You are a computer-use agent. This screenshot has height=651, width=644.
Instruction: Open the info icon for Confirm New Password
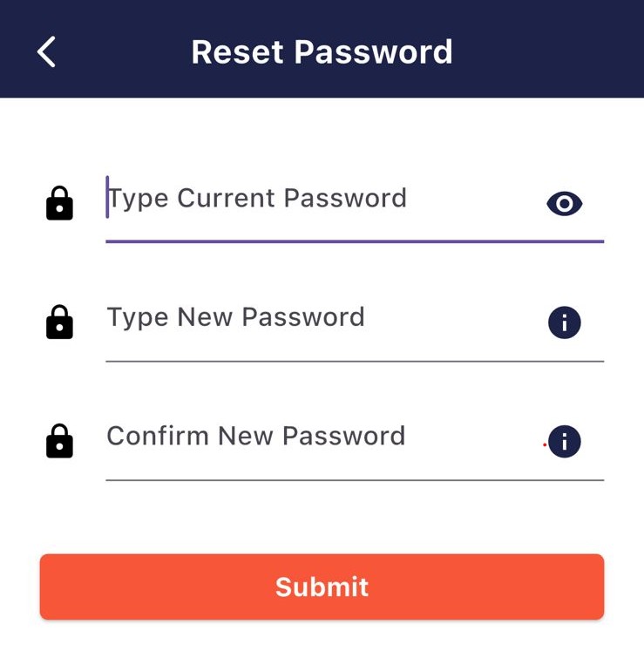(x=565, y=442)
